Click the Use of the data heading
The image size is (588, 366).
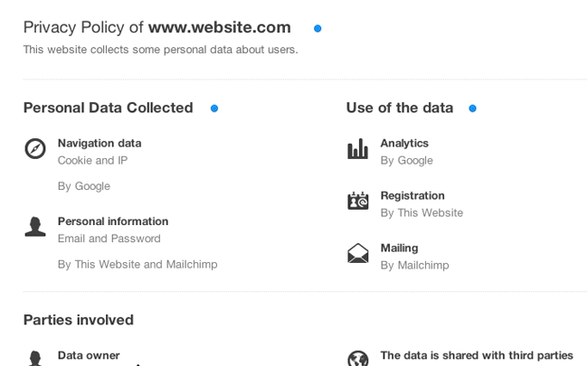click(400, 108)
